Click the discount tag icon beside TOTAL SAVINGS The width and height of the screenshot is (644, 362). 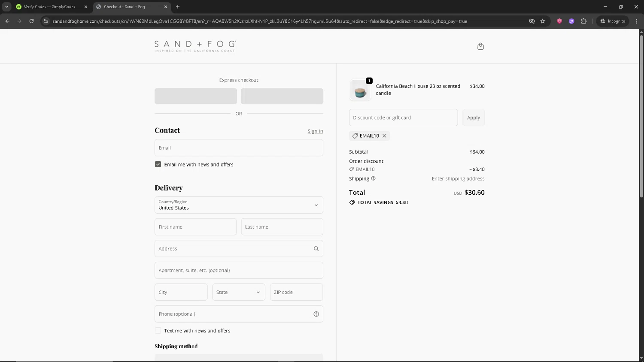(352, 202)
